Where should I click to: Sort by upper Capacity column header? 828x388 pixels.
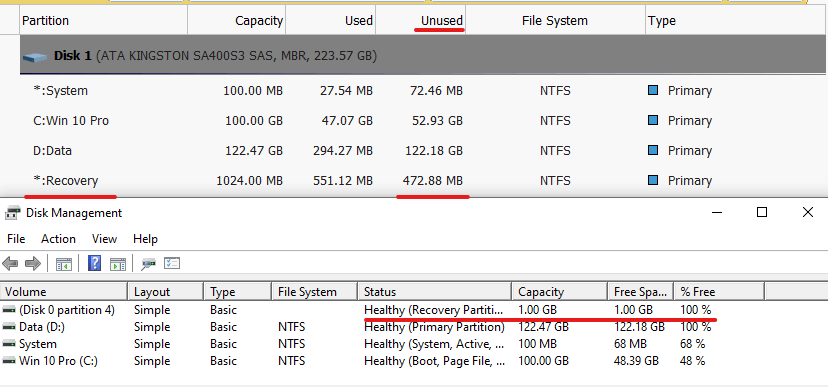237,21
